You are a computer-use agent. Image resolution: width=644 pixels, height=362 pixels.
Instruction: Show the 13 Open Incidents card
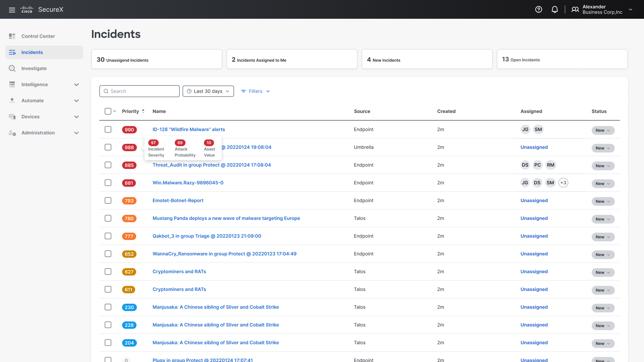coord(562,59)
